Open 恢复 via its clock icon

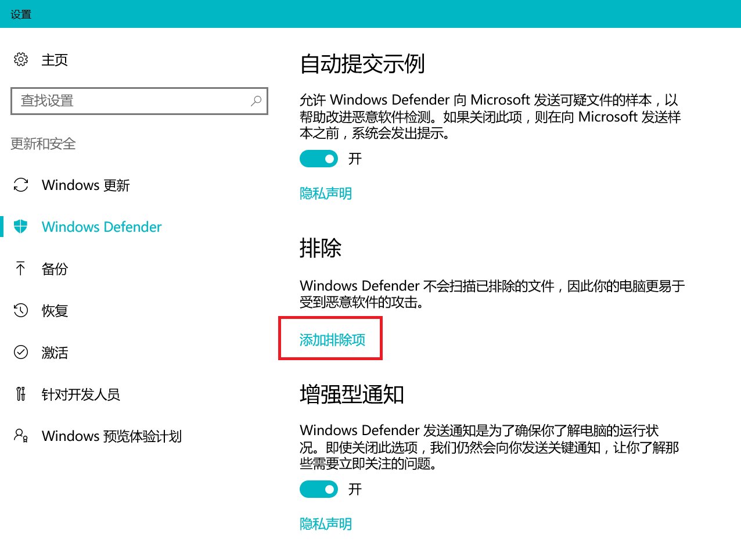tap(20, 310)
